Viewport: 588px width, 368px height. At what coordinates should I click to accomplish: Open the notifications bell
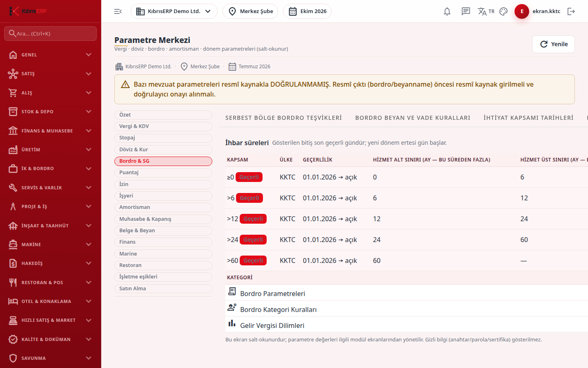[447, 11]
